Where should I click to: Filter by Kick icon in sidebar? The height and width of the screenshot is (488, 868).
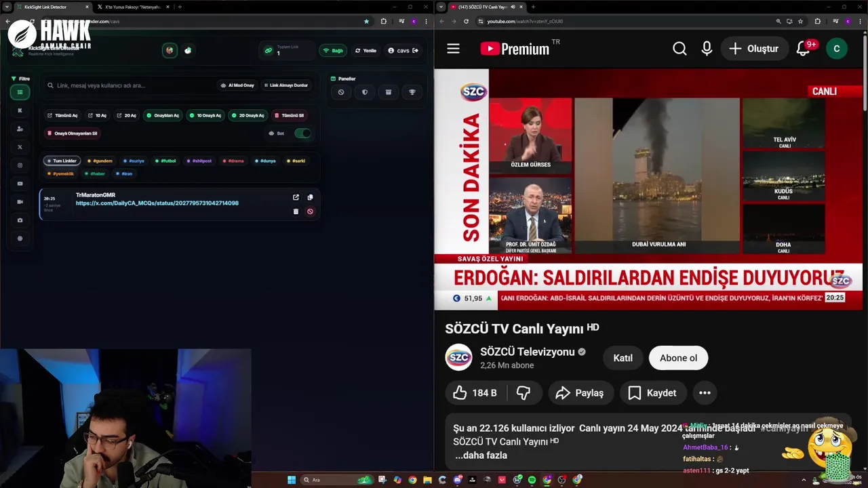pyautogui.click(x=20, y=110)
